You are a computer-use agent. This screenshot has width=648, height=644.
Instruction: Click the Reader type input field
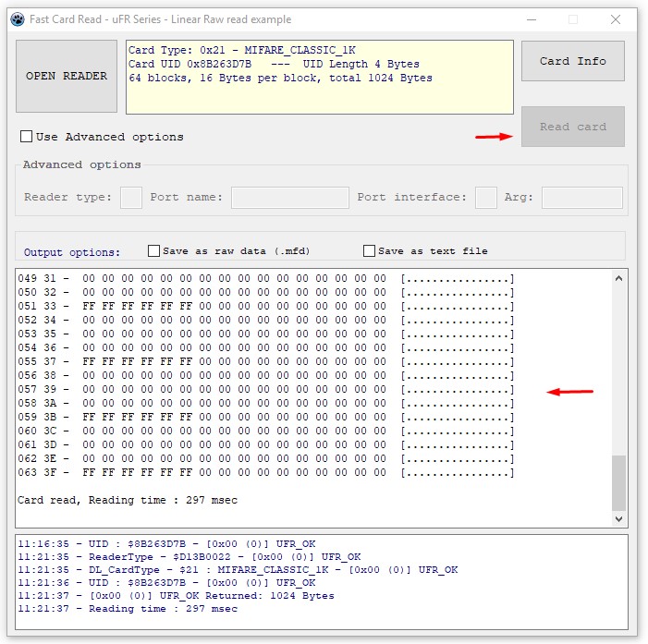[131, 198]
